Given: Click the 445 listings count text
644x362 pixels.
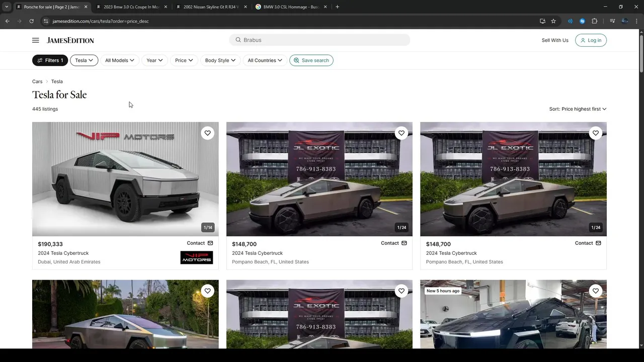Looking at the screenshot, I should point(45,109).
